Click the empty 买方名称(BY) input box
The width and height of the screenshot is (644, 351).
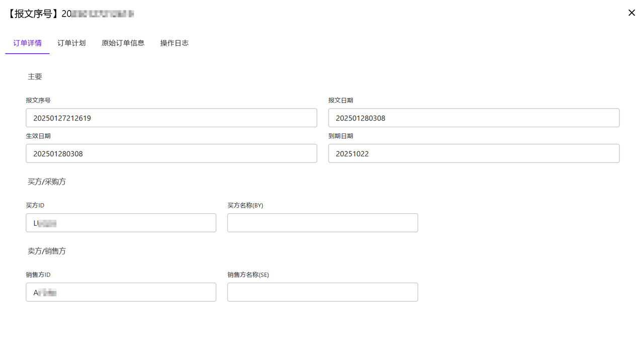coord(323,223)
